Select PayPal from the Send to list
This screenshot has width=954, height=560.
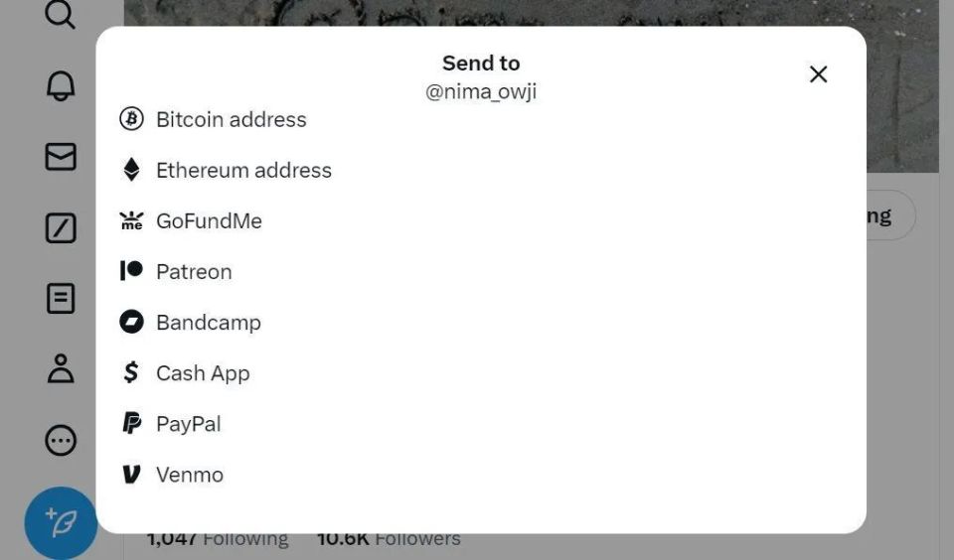189,424
